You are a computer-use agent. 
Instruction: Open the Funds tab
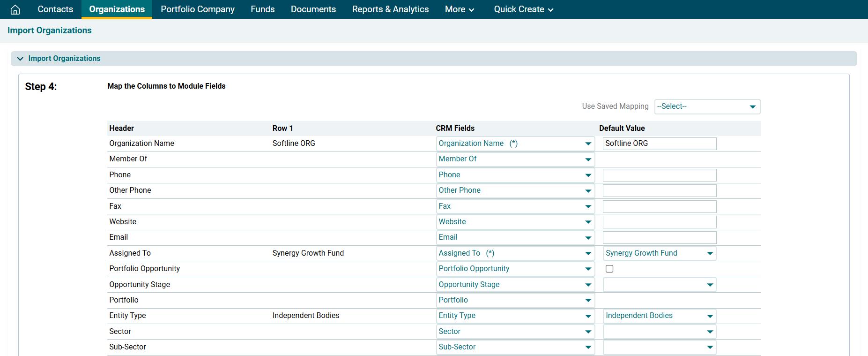(262, 9)
